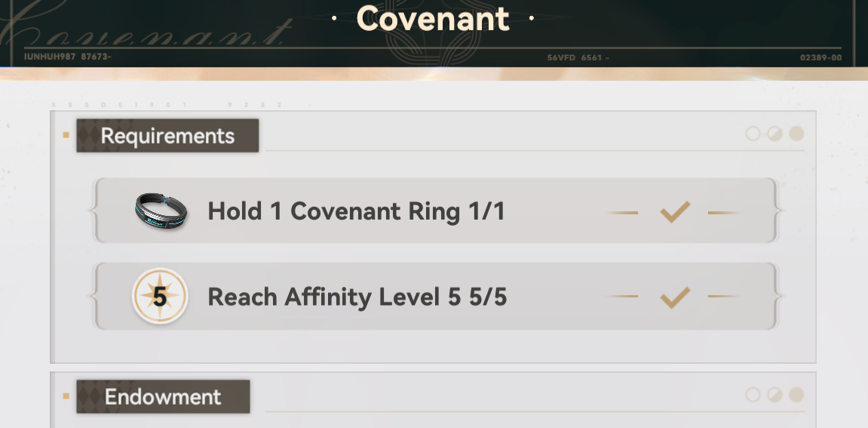Click the checkmark on Covenant Ring requirement
This screenshot has width=868, height=428.
(x=676, y=212)
